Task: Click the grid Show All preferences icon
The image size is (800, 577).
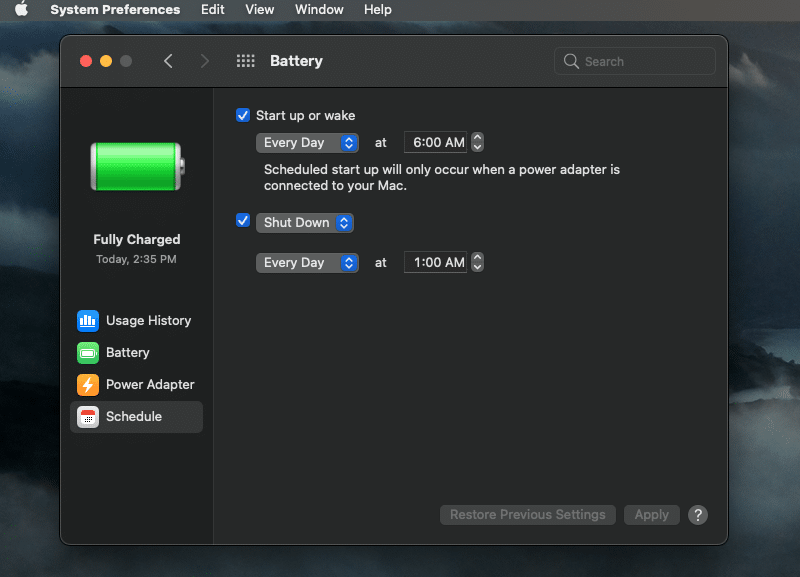Action: (246, 61)
